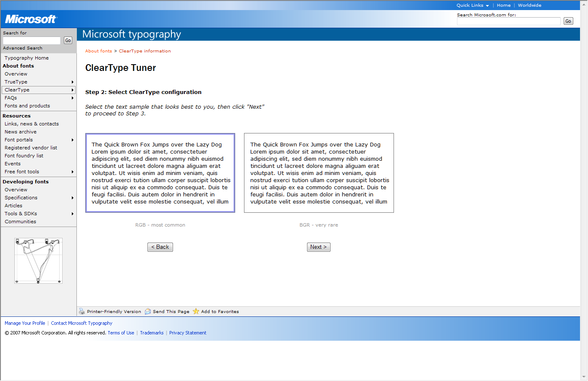
Task: Select the BGR text sample box
Action: [x=319, y=173]
